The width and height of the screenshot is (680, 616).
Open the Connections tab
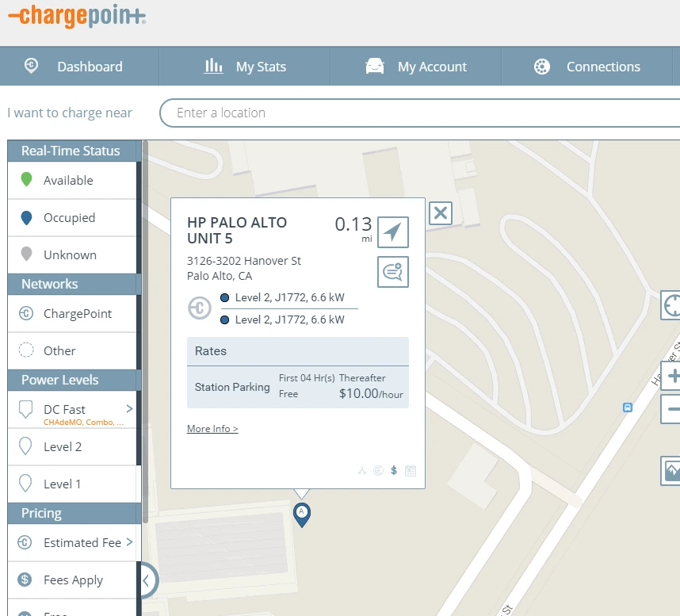point(586,67)
